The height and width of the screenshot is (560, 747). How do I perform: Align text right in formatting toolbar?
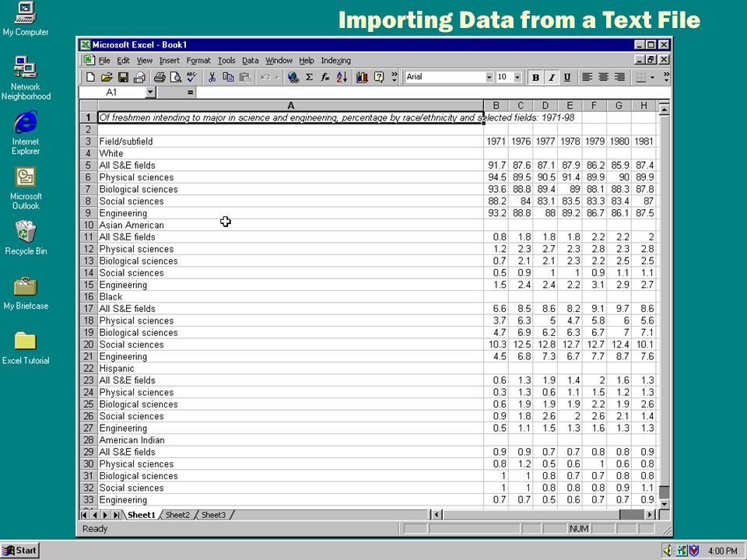pyautogui.click(x=619, y=77)
